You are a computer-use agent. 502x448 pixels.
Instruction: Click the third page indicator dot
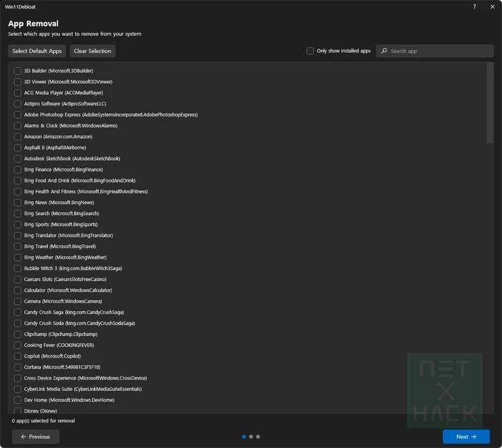click(258, 436)
